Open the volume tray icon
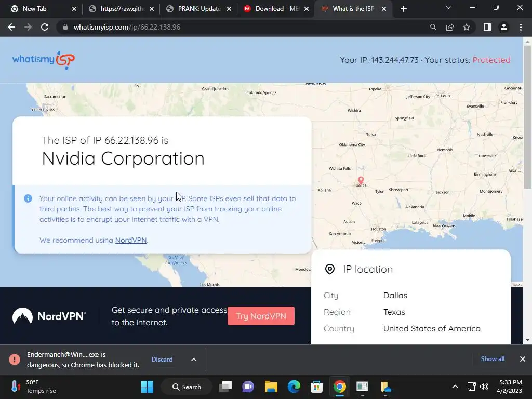 point(484,387)
